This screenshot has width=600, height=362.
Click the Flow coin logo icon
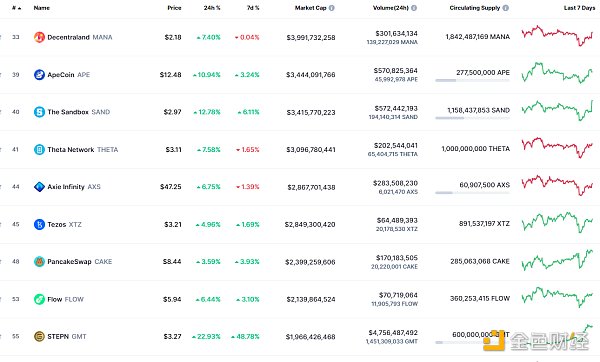click(39, 299)
